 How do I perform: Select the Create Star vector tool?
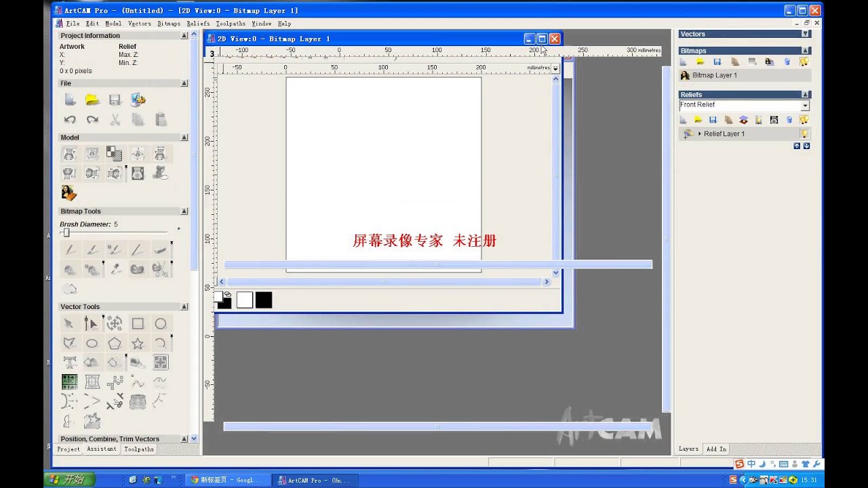(x=138, y=343)
